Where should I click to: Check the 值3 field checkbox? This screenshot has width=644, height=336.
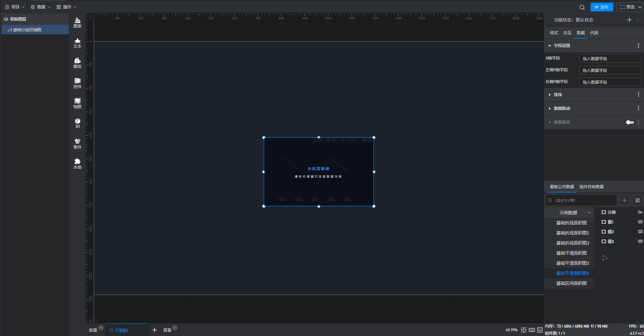604,242
